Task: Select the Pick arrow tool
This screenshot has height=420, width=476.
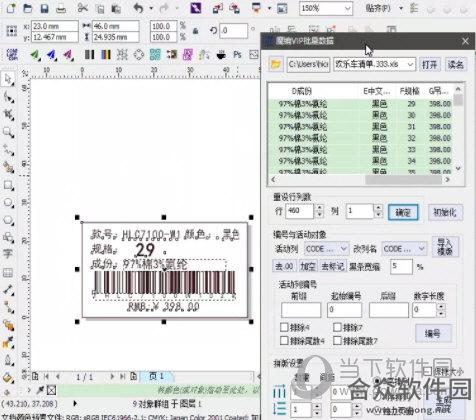Action: pos(8,79)
